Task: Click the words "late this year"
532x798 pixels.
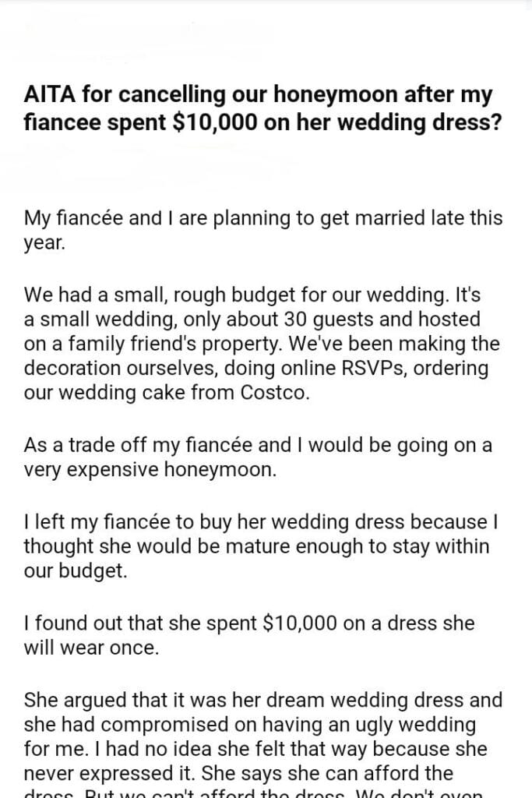Action: (466, 218)
